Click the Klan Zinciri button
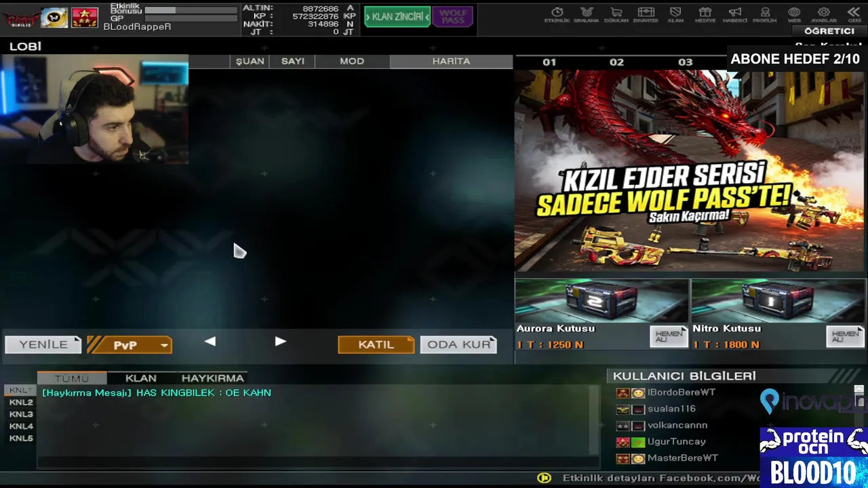The height and width of the screenshot is (488, 868). point(397,17)
